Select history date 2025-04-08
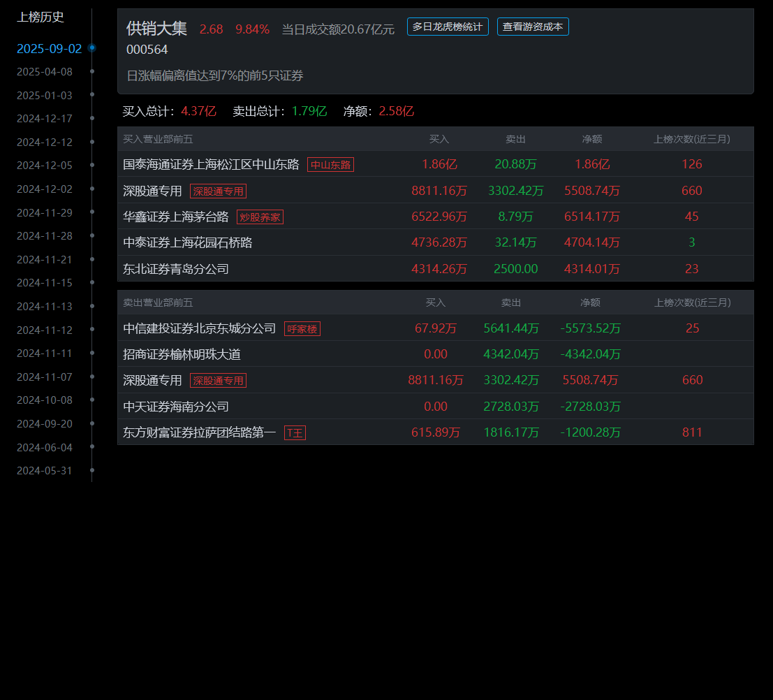Screen dimensions: 773x700 coord(45,71)
